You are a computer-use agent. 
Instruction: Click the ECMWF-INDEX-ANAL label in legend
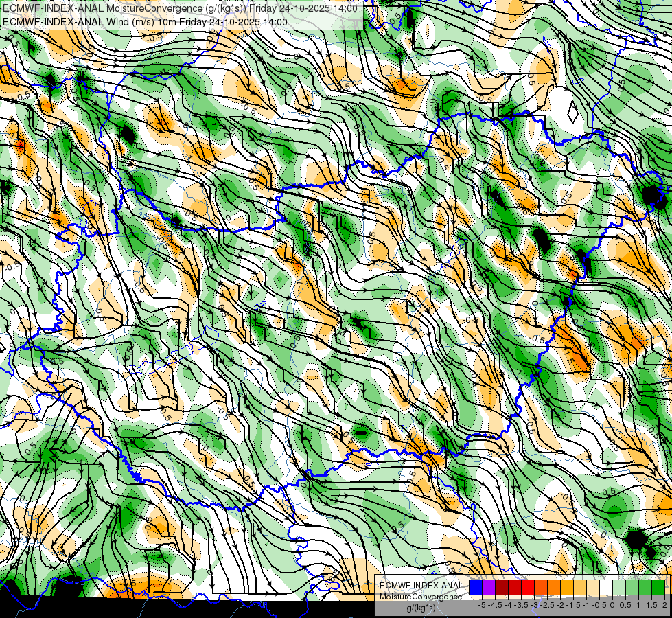pos(421,586)
